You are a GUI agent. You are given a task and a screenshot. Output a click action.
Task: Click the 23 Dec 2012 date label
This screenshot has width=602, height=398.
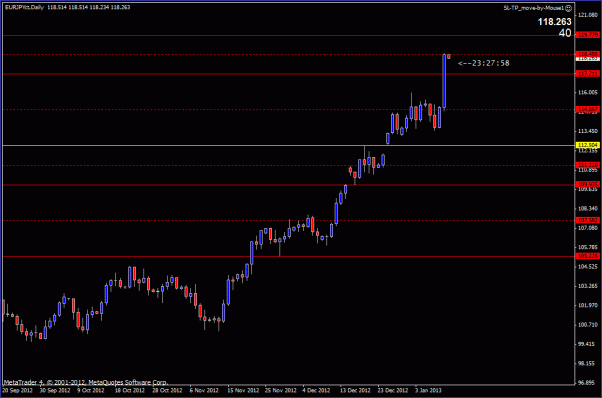click(x=393, y=391)
